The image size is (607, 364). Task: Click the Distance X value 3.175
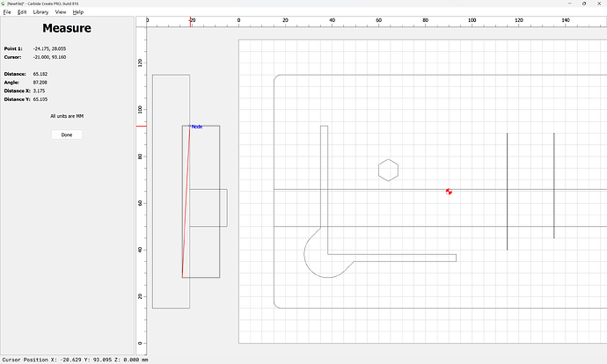[x=39, y=91]
